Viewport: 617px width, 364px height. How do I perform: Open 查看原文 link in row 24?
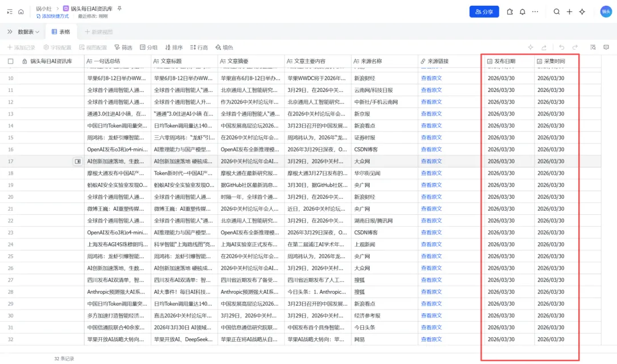pos(431,245)
